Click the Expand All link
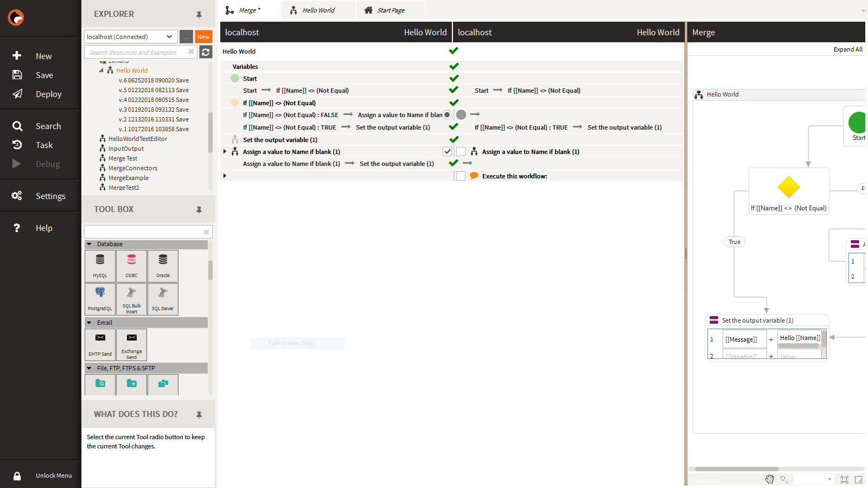The width and height of the screenshot is (868, 488). coord(848,49)
